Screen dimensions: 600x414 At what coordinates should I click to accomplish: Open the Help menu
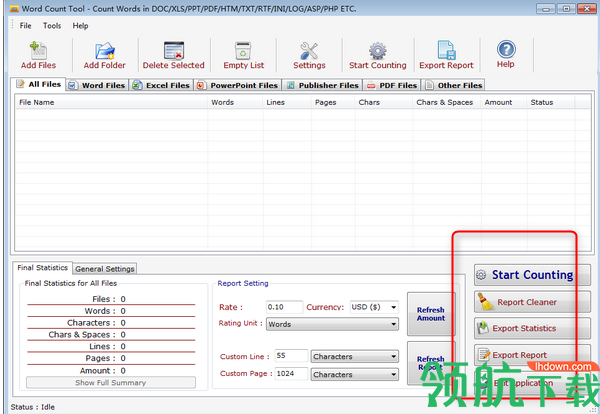(80, 26)
